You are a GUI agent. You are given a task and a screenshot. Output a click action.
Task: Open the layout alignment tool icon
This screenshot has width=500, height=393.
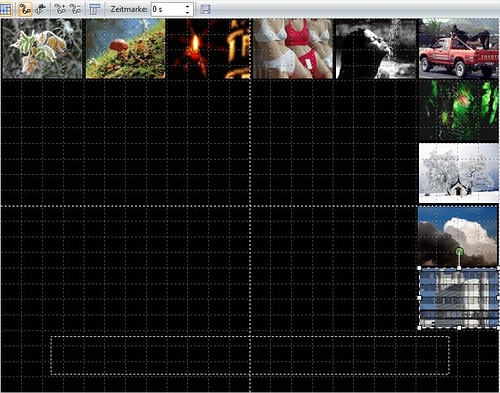95,9
